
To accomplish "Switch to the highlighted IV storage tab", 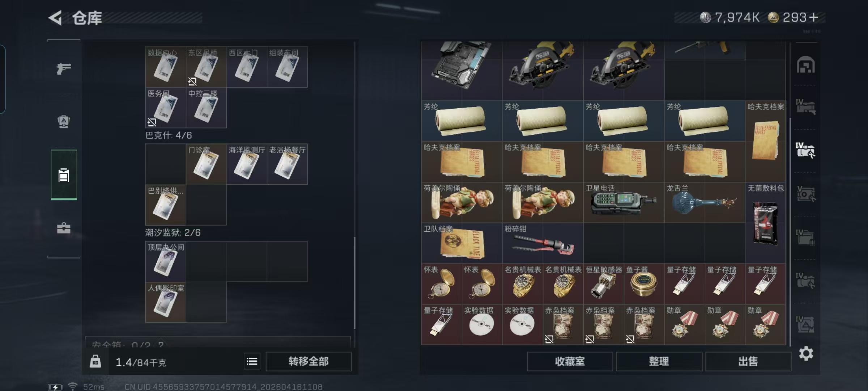I will pos(805,150).
